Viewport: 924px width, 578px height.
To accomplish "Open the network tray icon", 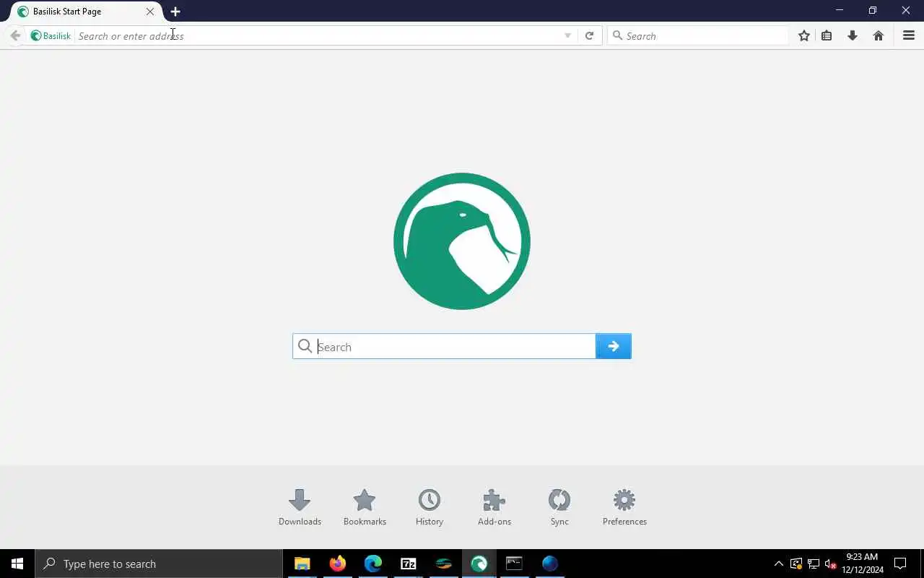I will (x=813, y=564).
